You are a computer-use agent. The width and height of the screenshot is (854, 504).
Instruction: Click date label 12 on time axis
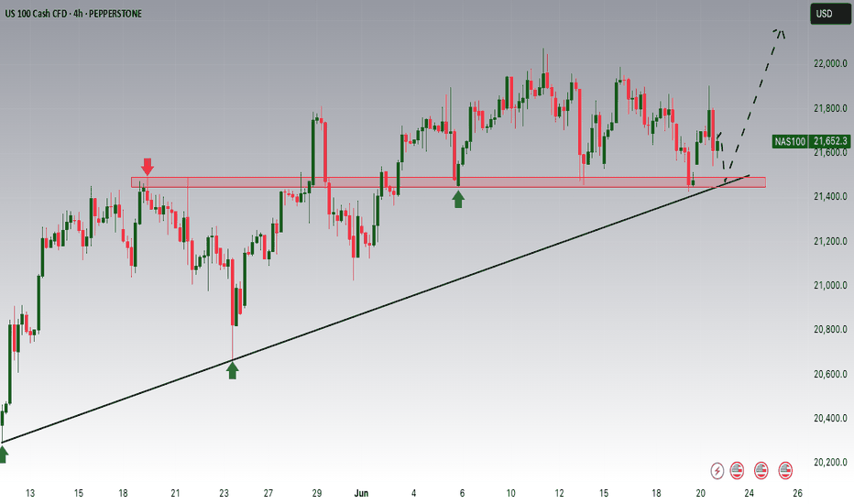559,493
